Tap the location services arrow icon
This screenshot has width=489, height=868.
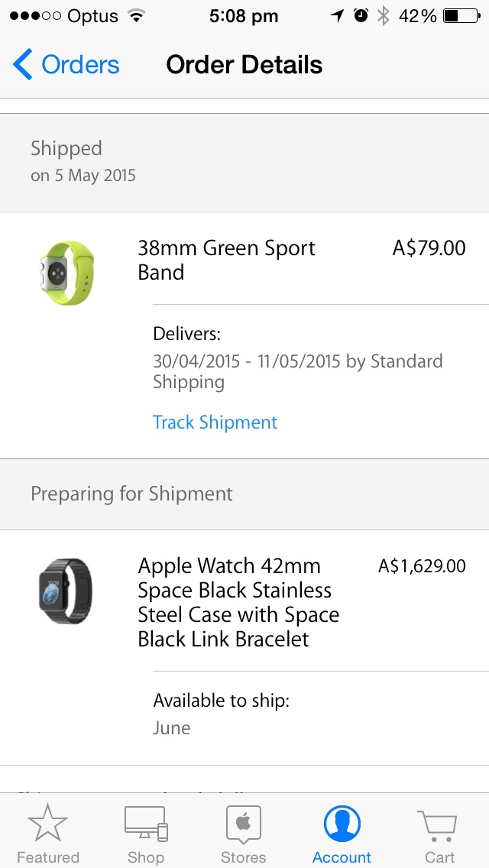click(337, 16)
